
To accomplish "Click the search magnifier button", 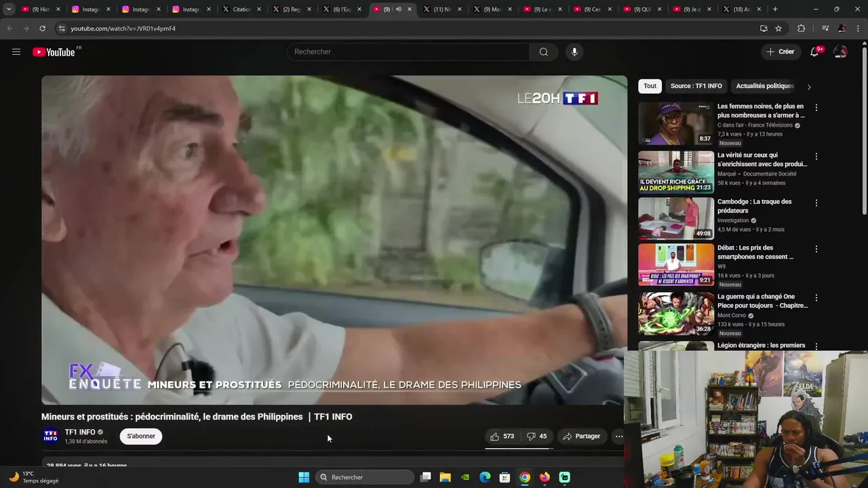I will click(x=544, y=52).
